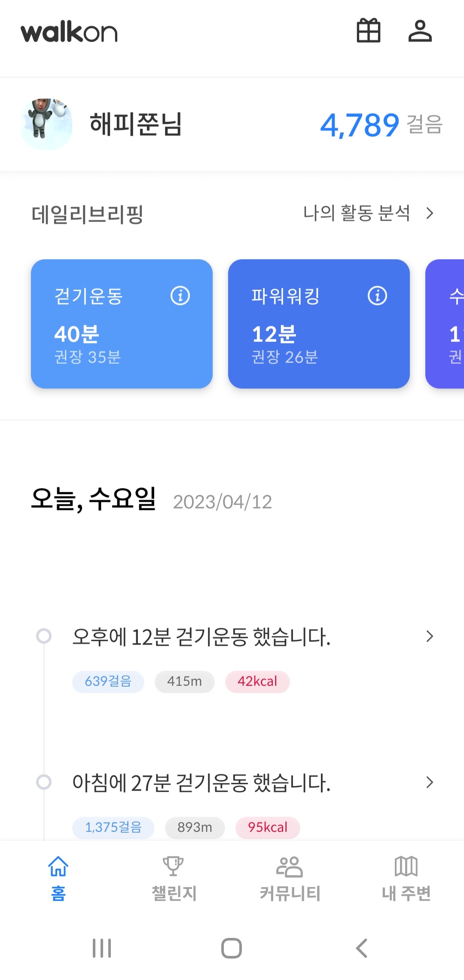Expand the 아침에 27분 걷기운동 entry chevron

429,782
